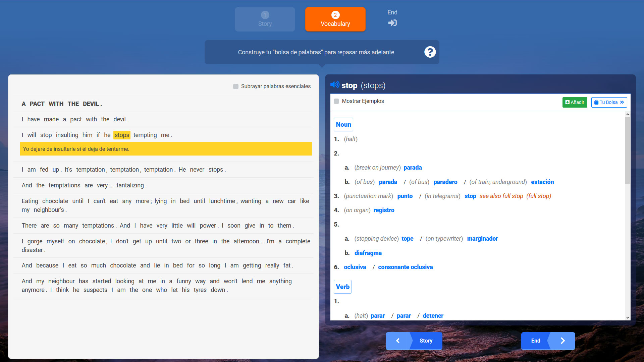Image resolution: width=644 pixels, height=362 pixels.
Task: Click the left arrow on Story button
Action: pyautogui.click(x=398, y=341)
